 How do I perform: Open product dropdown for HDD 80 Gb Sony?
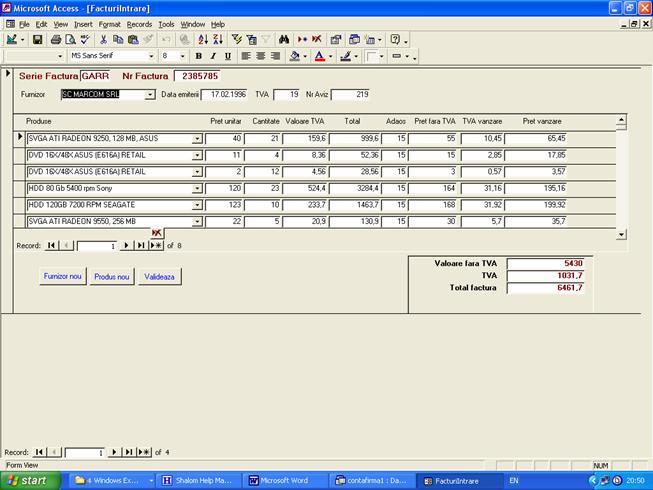(197, 188)
